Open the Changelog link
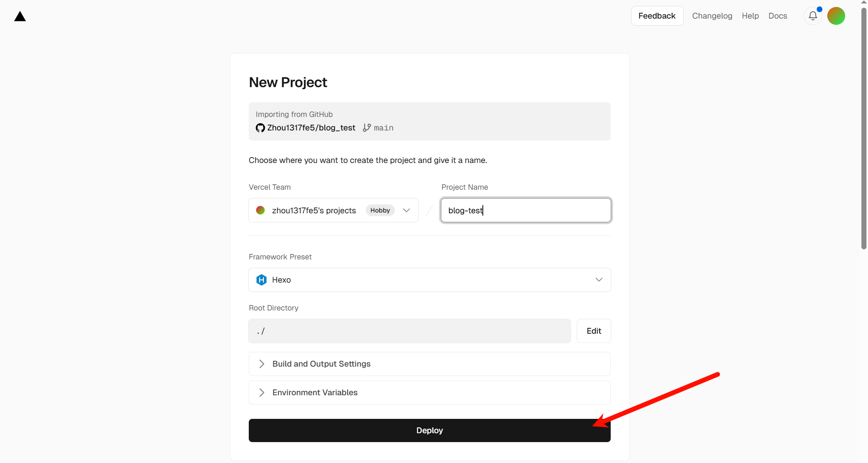This screenshot has width=868, height=463. point(712,16)
